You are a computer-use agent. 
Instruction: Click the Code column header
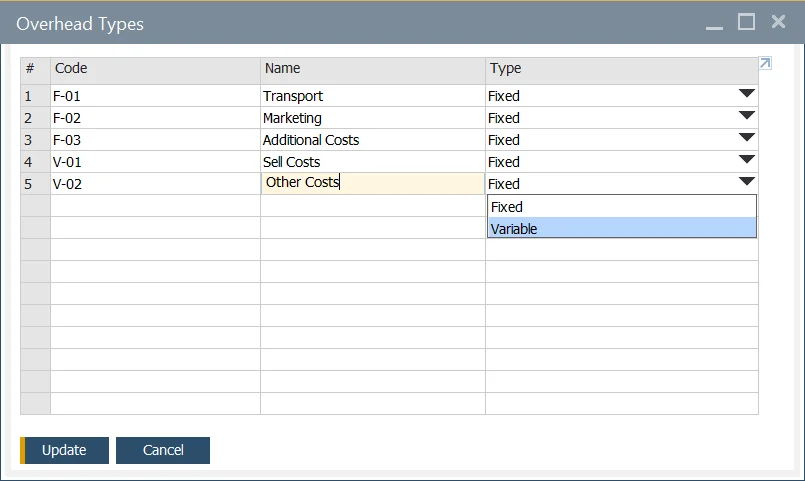(155, 69)
